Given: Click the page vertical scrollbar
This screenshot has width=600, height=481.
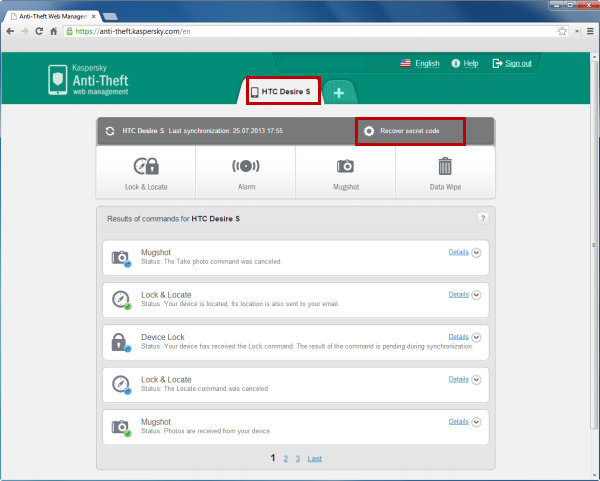Looking at the screenshot, I should (594, 245).
